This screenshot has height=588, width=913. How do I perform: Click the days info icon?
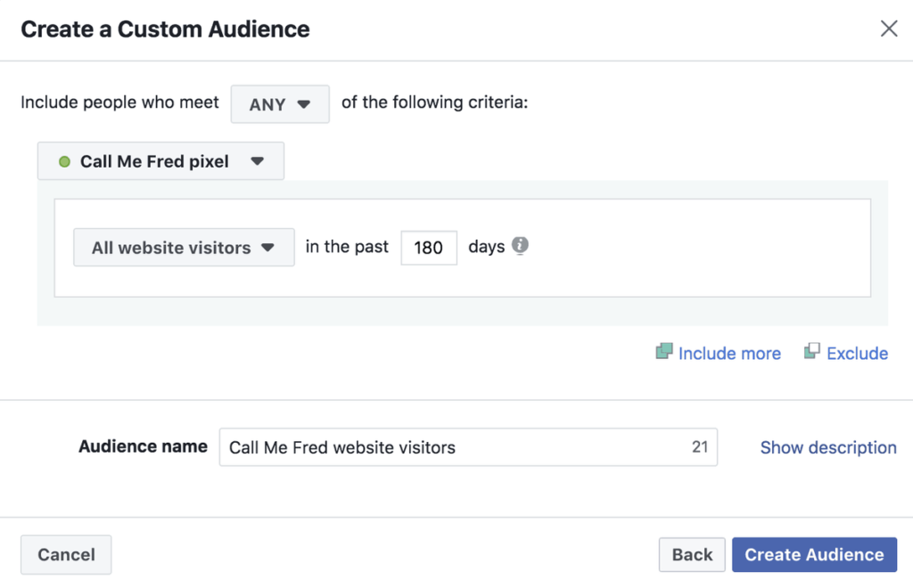click(520, 246)
